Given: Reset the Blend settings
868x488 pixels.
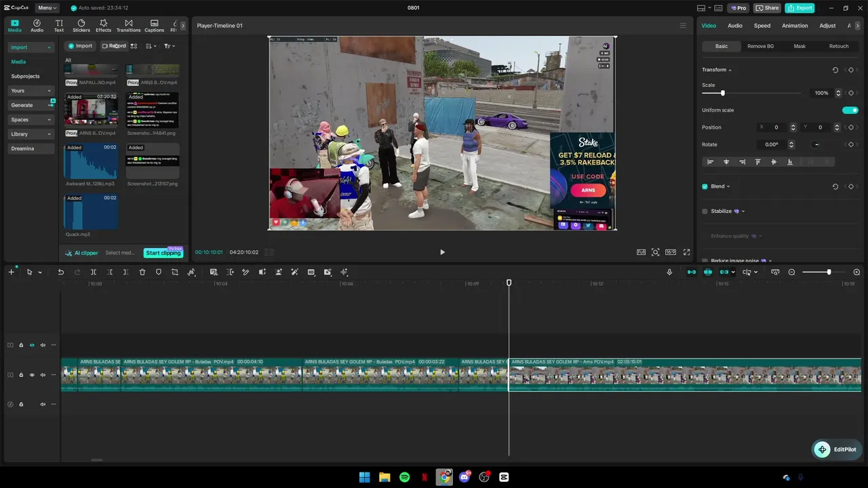Looking at the screenshot, I should coord(835,186).
